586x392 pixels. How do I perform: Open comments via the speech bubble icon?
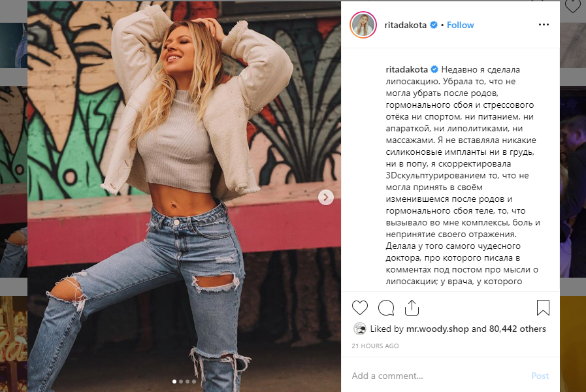386,308
